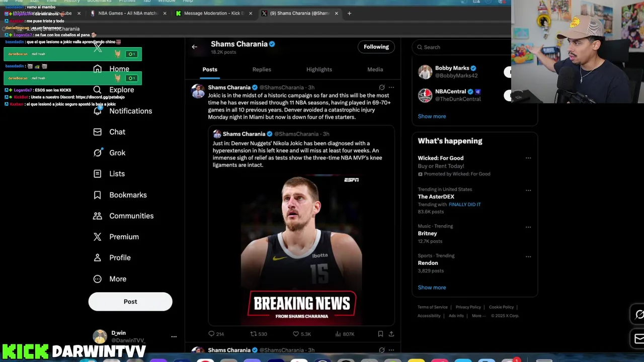Image resolution: width=644 pixels, height=362 pixels.
Task: Open Communities in the X sidebar
Action: pyautogui.click(x=123, y=216)
